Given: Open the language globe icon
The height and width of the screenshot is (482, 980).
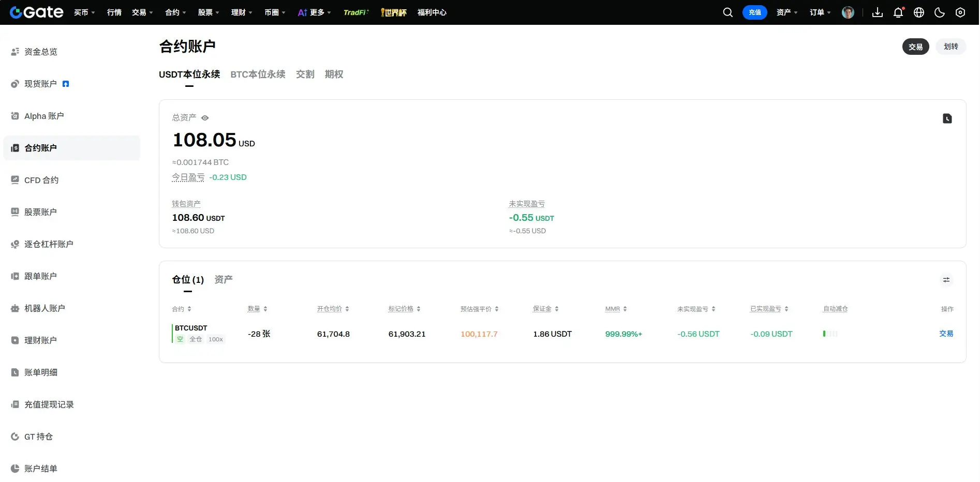Looking at the screenshot, I should pyautogui.click(x=918, y=12).
